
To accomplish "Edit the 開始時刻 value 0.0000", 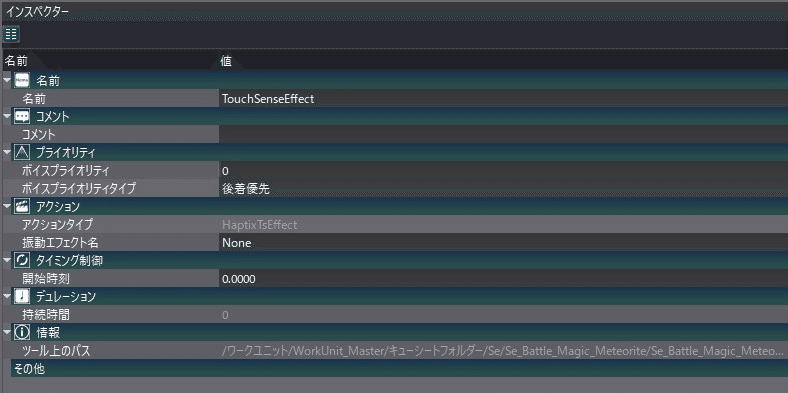I will pos(503,278).
